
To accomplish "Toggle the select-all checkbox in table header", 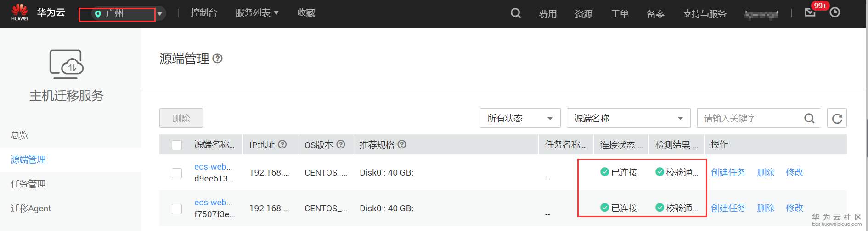I will (x=177, y=145).
